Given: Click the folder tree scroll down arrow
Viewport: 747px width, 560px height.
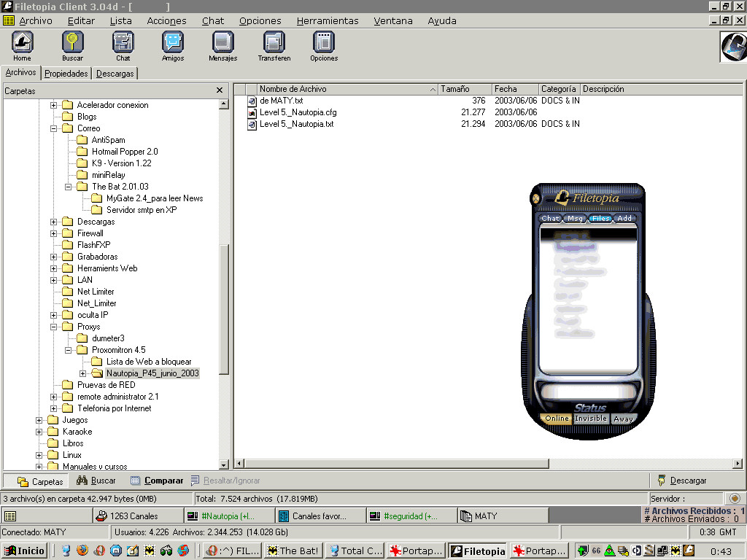Looking at the screenshot, I should (x=224, y=464).
